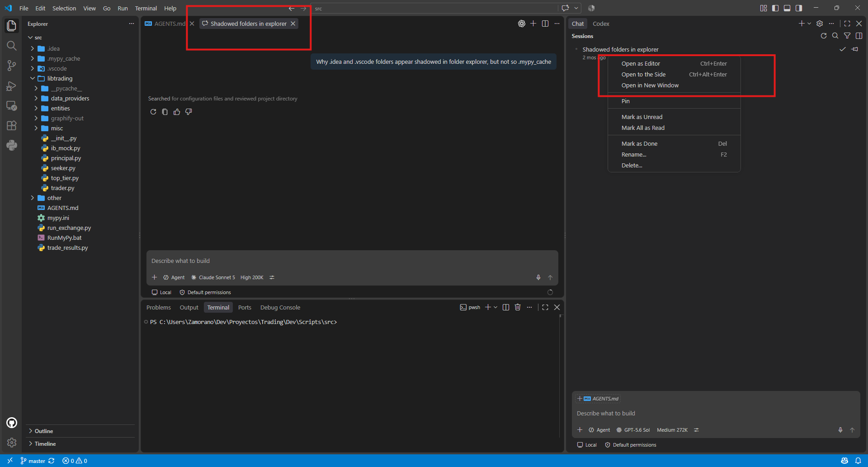Toggle the bottom panel layout button
868x467 pixels.
coord(787,8)
